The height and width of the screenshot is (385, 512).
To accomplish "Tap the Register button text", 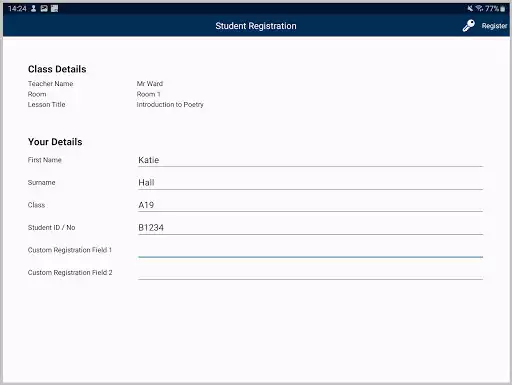I will point(494,26).
